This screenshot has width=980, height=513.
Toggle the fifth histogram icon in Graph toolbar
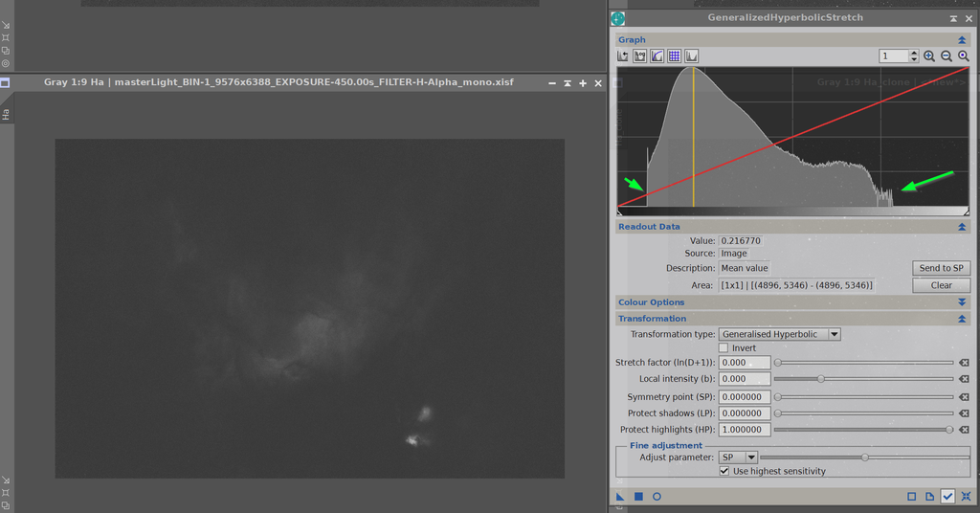(691, 56)
